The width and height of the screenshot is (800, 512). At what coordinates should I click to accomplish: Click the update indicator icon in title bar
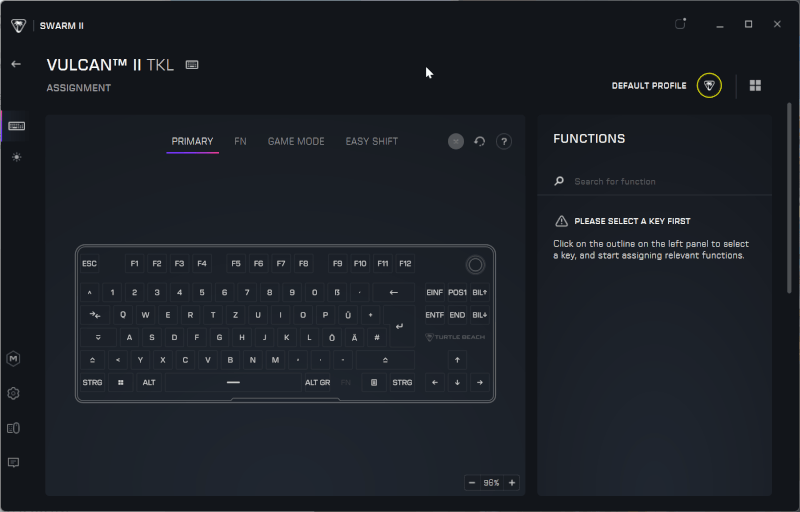[x=680, y=23]
